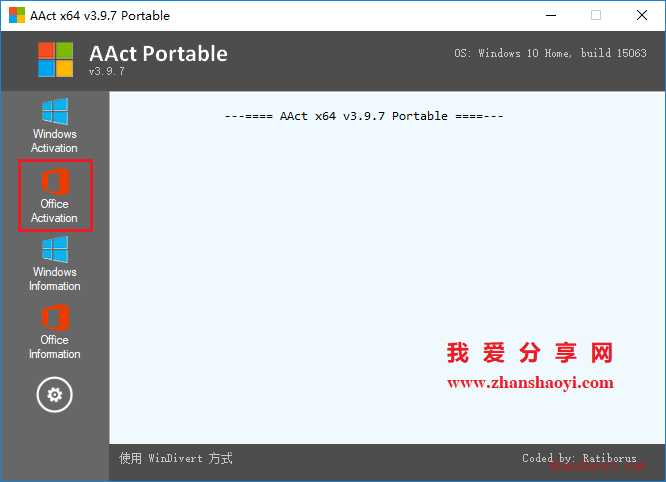Screen dimensions: 666x482
Task: Click the WinDivert status bar text
Action: pos(176,458)
